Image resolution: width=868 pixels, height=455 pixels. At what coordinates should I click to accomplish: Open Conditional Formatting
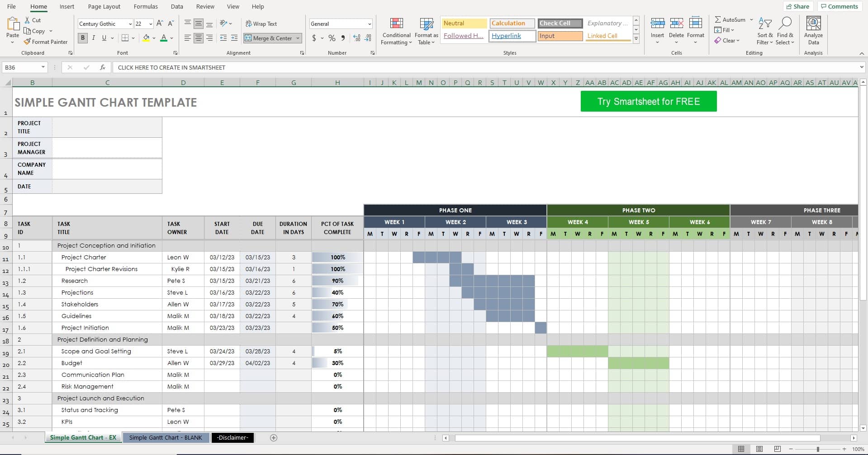(x=397, y=31)
